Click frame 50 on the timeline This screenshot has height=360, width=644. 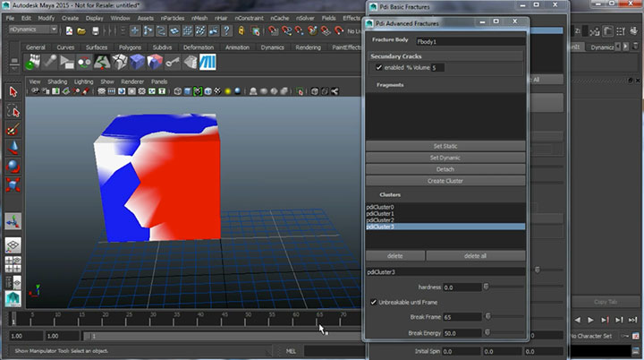(x=248, y=319)
